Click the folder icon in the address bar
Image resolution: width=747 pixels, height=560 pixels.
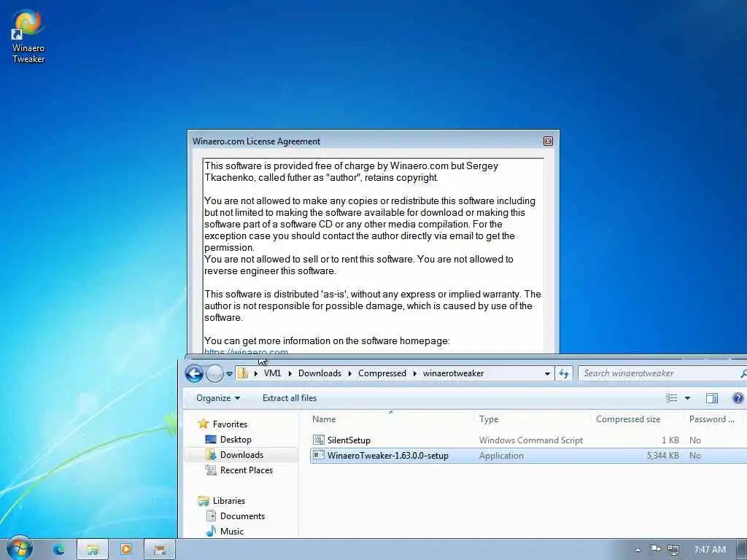tap(243, 373)
